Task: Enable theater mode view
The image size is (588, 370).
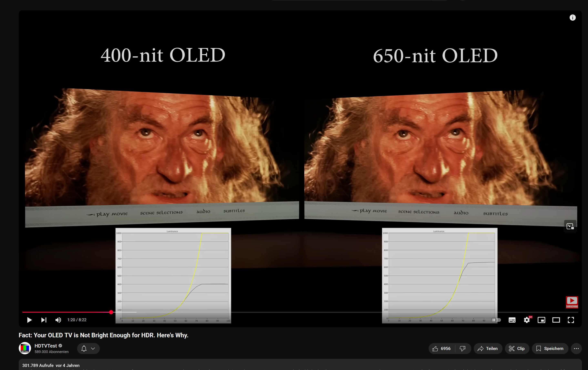Action: point(556,320)
